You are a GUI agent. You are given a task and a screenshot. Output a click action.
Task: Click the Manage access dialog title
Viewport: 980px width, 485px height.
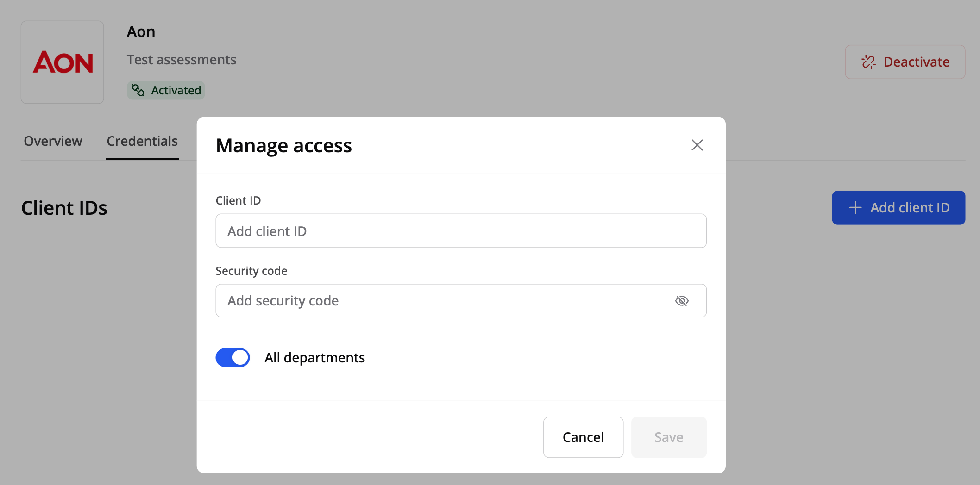point(283,145)
